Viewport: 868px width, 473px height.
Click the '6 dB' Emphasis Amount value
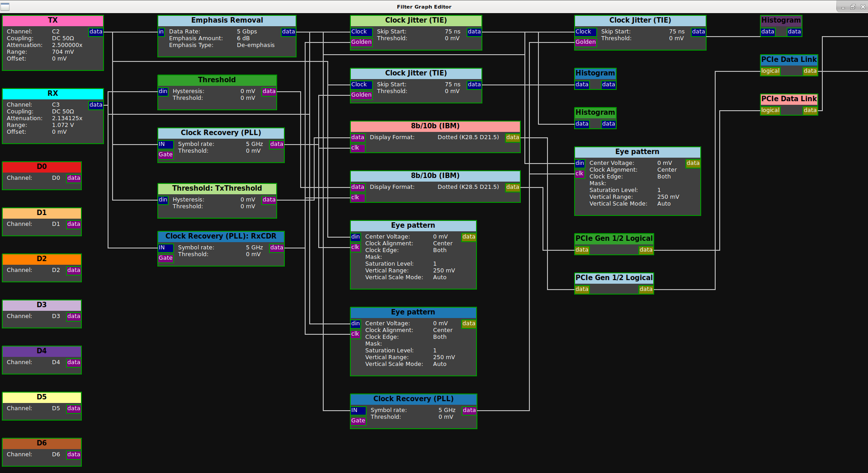243,38
